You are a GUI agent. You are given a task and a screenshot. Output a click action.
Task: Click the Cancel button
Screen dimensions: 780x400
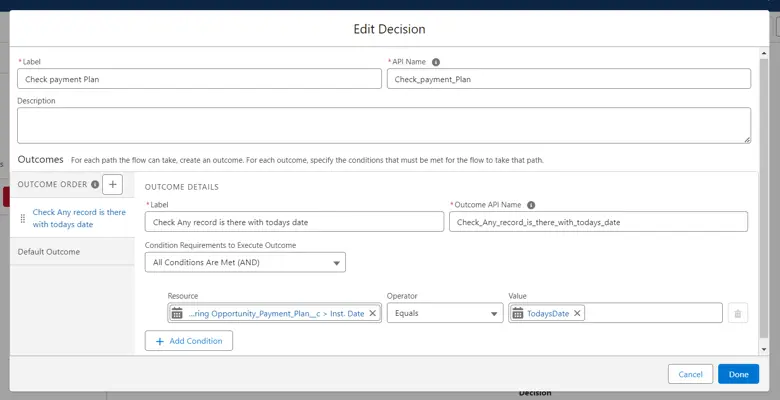point(690,374)
